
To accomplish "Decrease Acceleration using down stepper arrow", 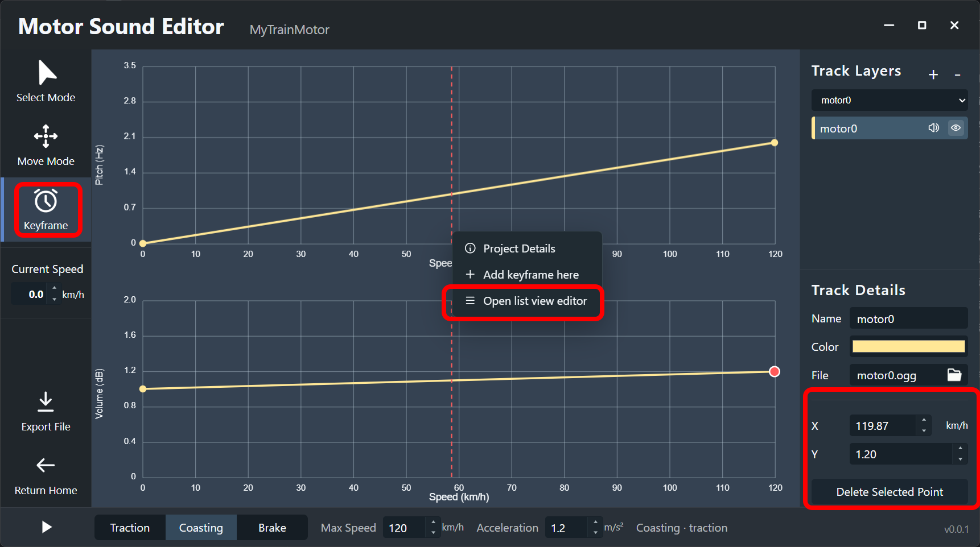I will coord(595,533).
